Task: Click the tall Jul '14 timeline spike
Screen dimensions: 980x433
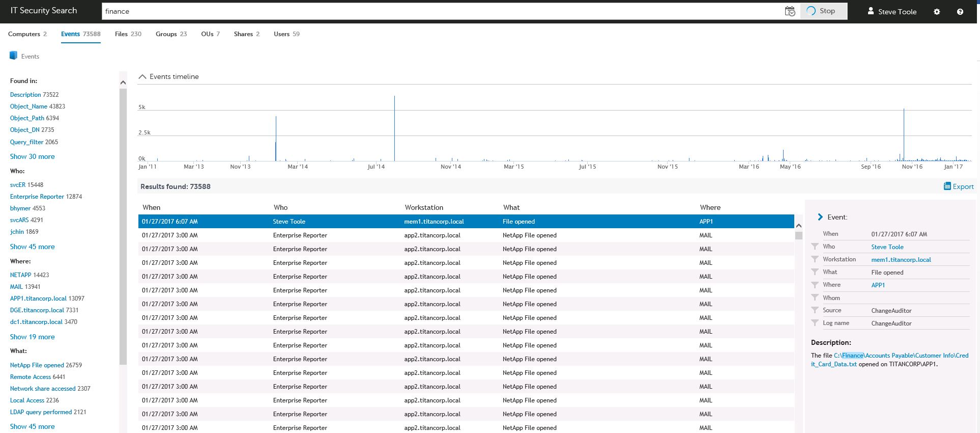Action: point(394,127)
